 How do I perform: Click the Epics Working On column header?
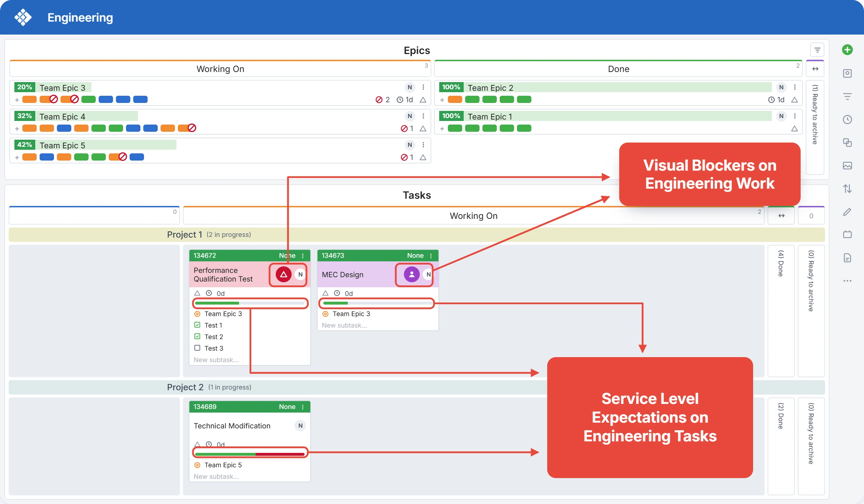pyautogui.click(x=220, y=69)
